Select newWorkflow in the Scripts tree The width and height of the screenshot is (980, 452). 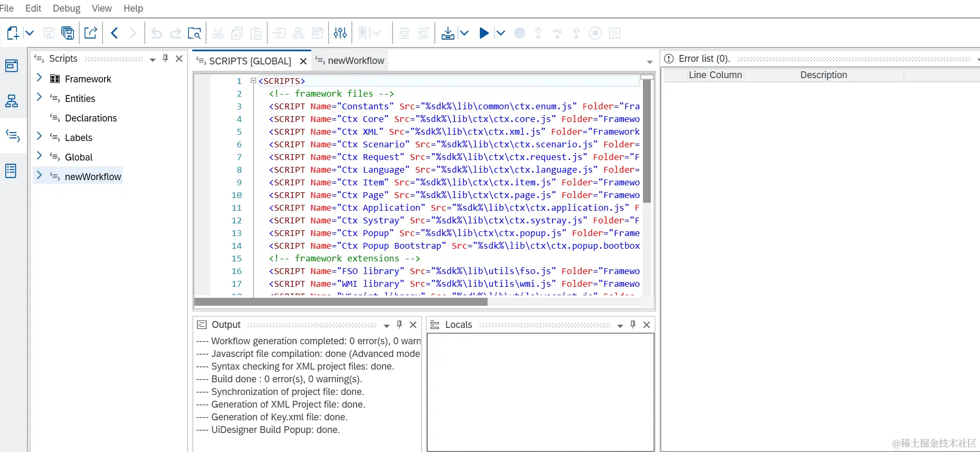point(93,177)
